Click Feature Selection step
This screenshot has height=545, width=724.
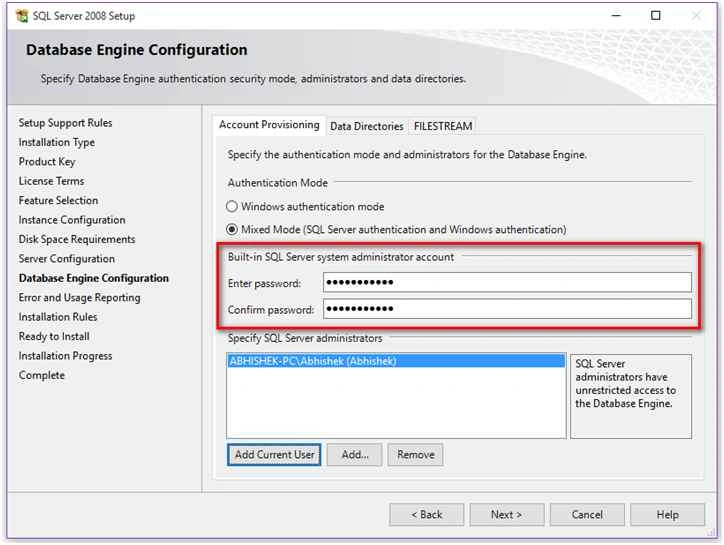(x=58, y=200)
